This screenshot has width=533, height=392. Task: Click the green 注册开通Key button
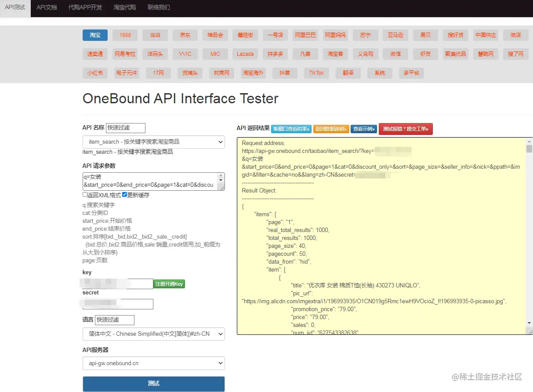coord(169,284)
